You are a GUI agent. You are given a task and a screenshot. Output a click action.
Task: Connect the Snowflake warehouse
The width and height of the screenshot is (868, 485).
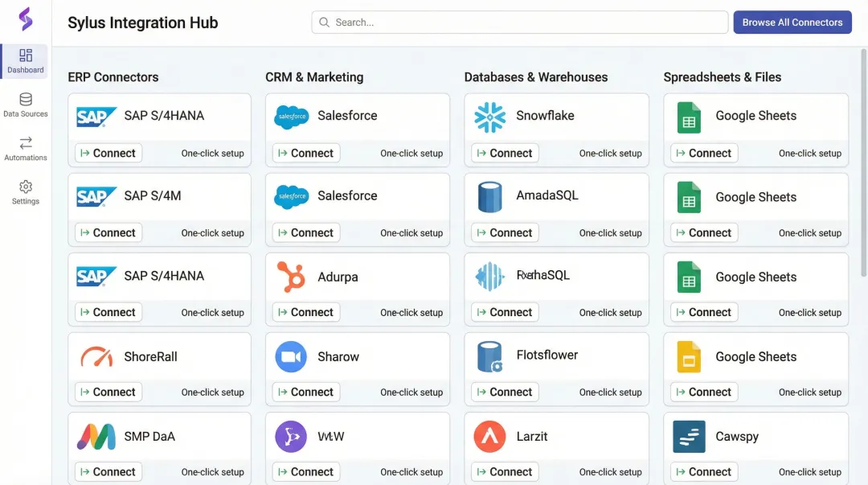[504, 152]
